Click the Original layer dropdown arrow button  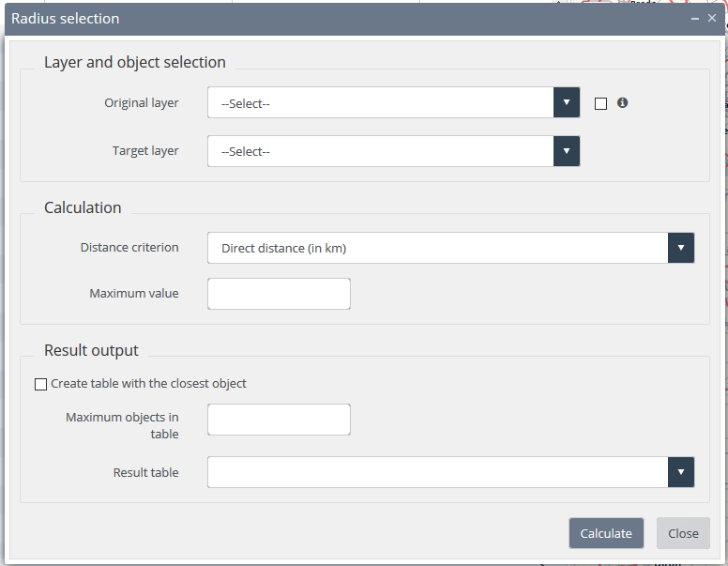tap(567, 103)
